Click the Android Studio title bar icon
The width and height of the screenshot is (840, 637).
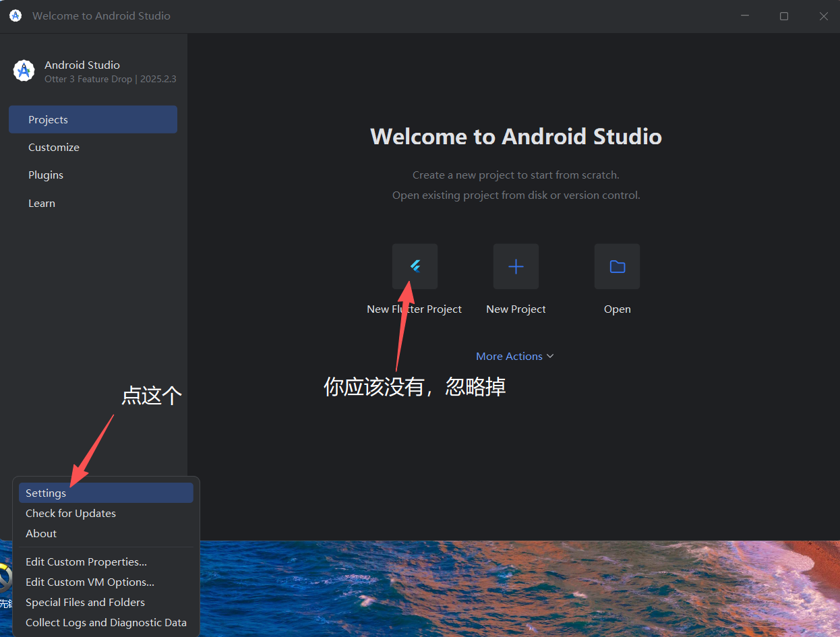click(16, 16)
